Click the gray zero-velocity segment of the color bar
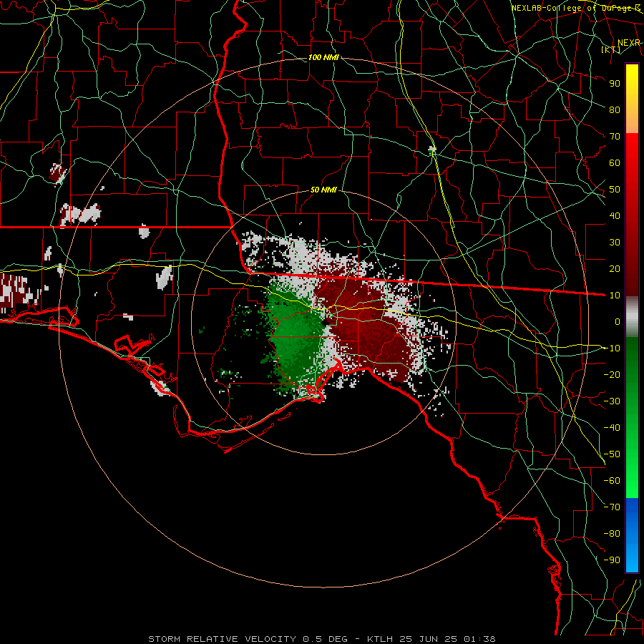The height and width of the screenshot is (644, 644). tap(632, 317)
